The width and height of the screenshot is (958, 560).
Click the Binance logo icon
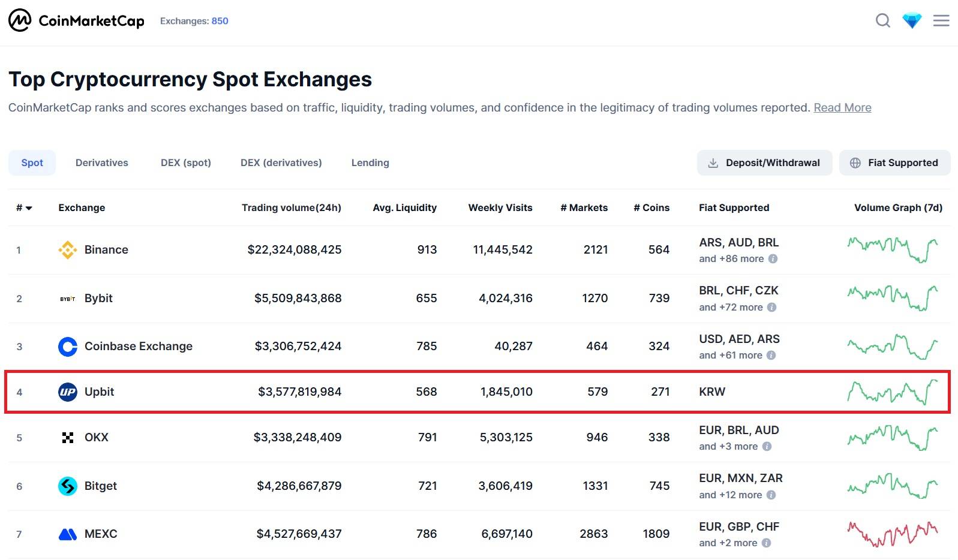(x=68, y=250)
